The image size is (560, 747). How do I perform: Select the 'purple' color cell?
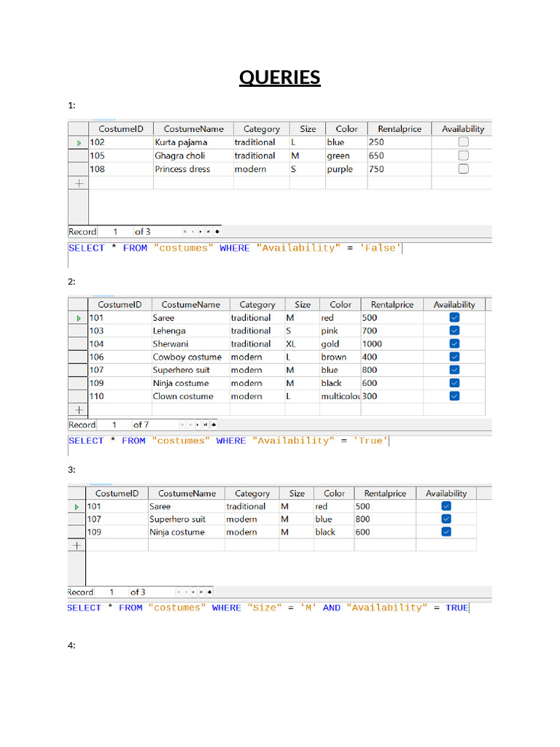[346, 169]
